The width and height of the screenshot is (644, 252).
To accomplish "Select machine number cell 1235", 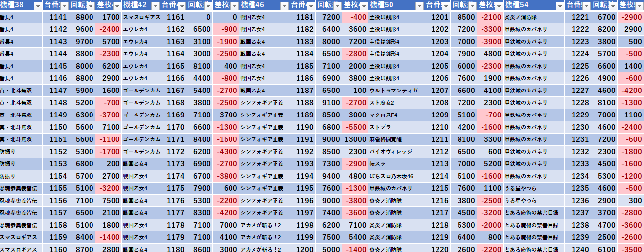I will [x=578, y=188].
